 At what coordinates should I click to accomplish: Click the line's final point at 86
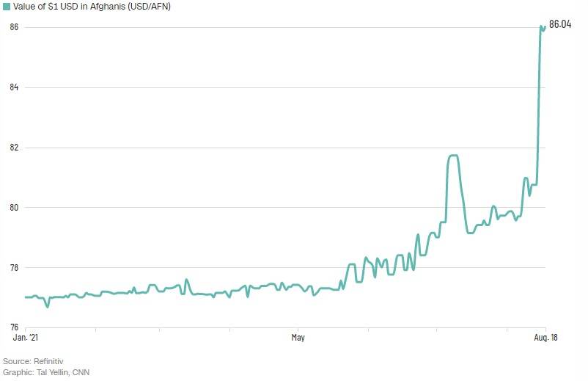pos(545,27)
